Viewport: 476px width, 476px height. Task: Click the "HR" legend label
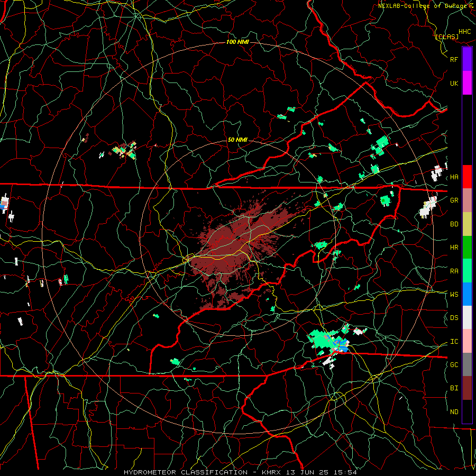click(x=454, y=248)
